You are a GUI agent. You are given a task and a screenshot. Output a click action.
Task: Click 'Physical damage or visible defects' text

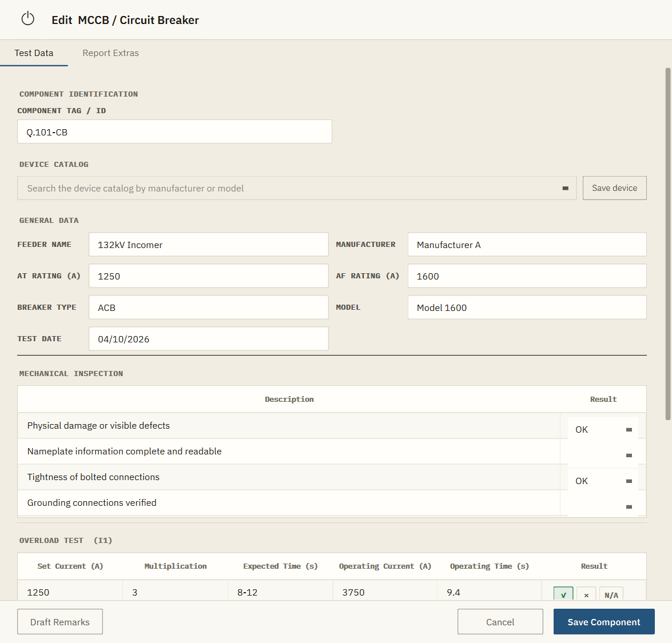click(98, 425)
